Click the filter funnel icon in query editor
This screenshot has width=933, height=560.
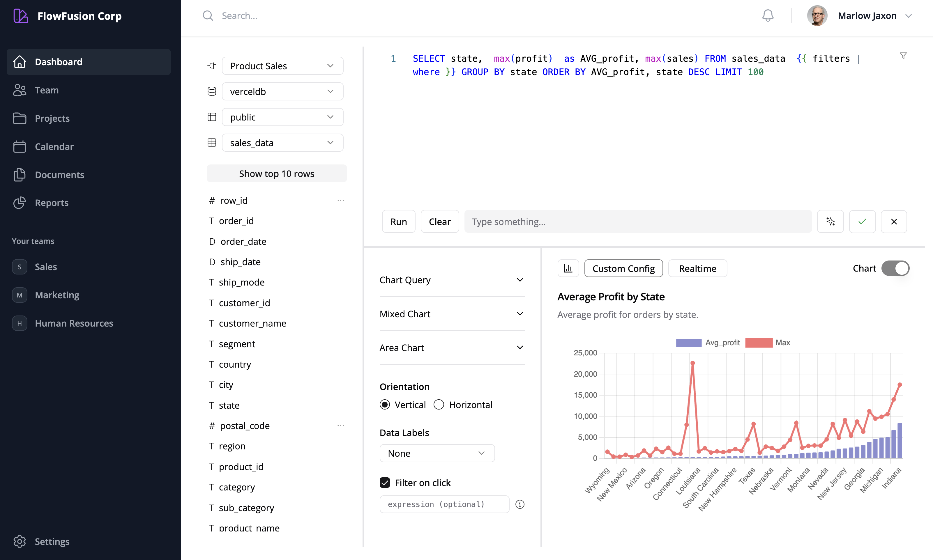pyautogui.click(x=903, y=56)
